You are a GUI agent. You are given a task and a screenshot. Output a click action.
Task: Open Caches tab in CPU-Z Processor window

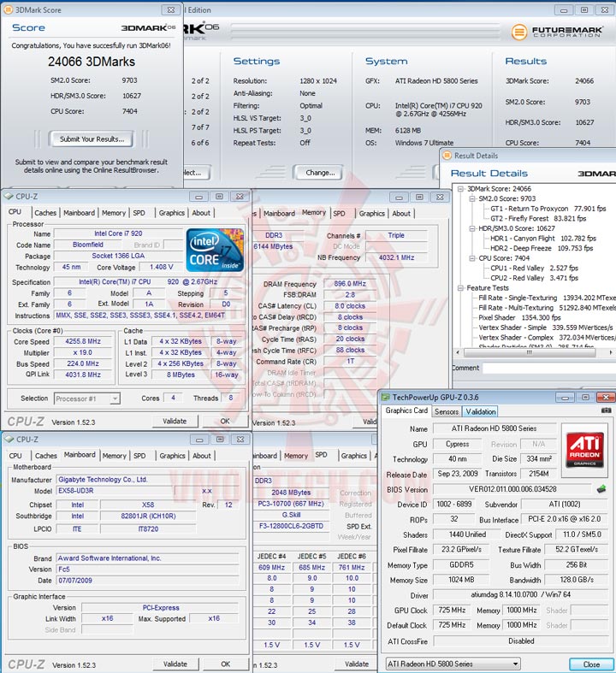point(45,212)
